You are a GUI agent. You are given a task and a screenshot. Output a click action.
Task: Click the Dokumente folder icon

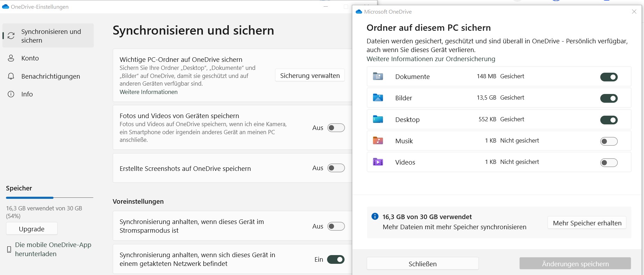pyautogui.click(x=378, y=77)
